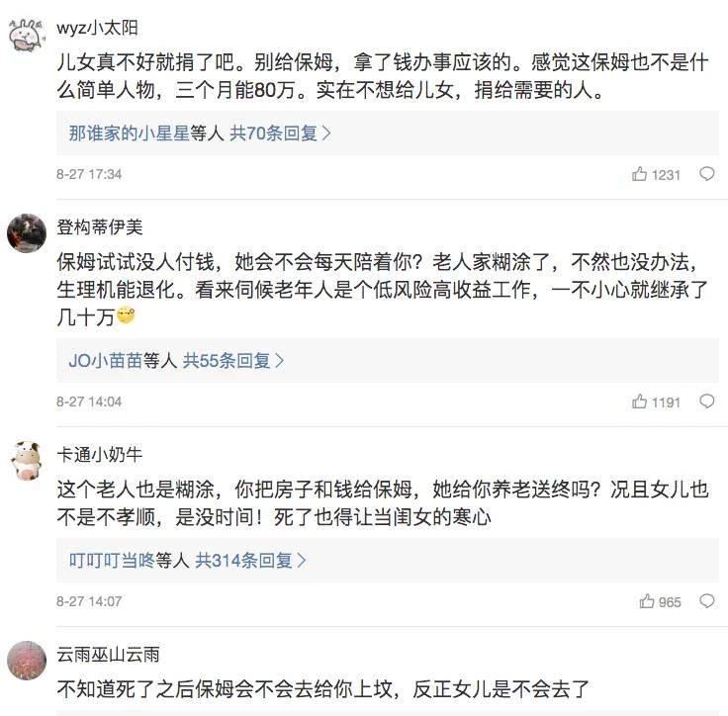This screenshot has height=716, width=728.
Task: Open 卡通小奶牛's cow avatar
Action: point(27,460)
